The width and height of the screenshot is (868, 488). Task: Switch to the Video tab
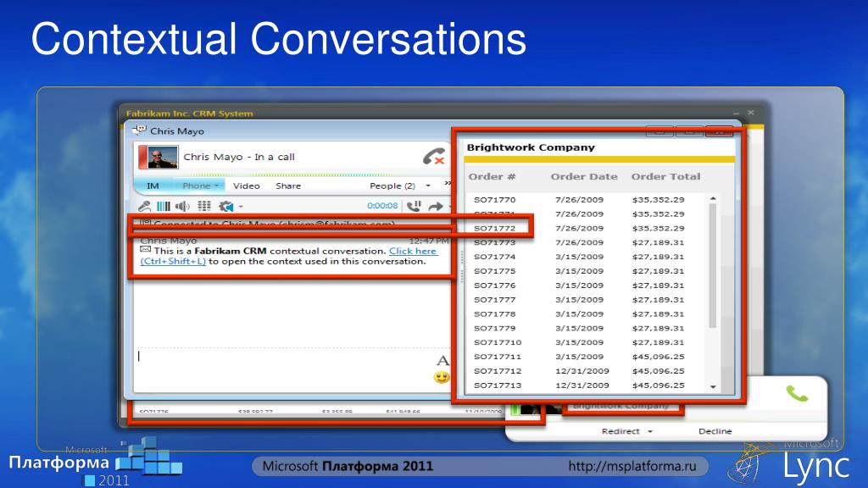point(247,186)
